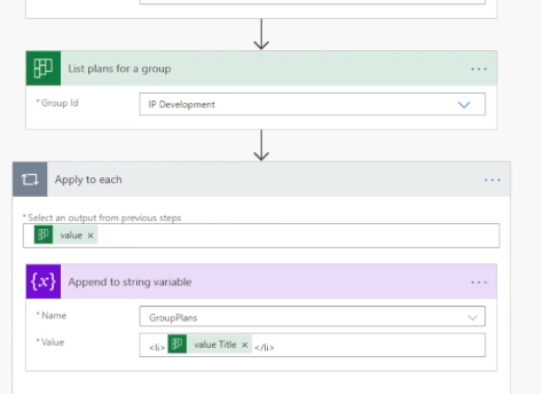Remove the value token from output field
The width and height of the screenshot is (541, 394).
90,235
